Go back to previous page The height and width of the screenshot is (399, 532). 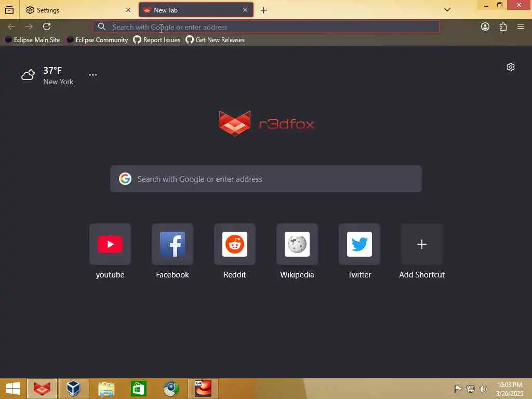[x=11, y=26]
